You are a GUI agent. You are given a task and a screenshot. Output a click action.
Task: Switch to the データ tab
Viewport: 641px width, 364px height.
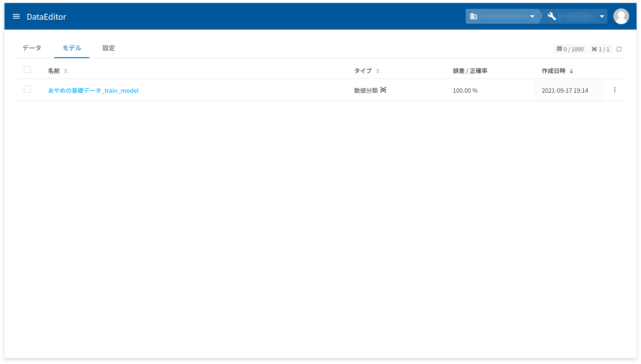(x=32, y=48)
